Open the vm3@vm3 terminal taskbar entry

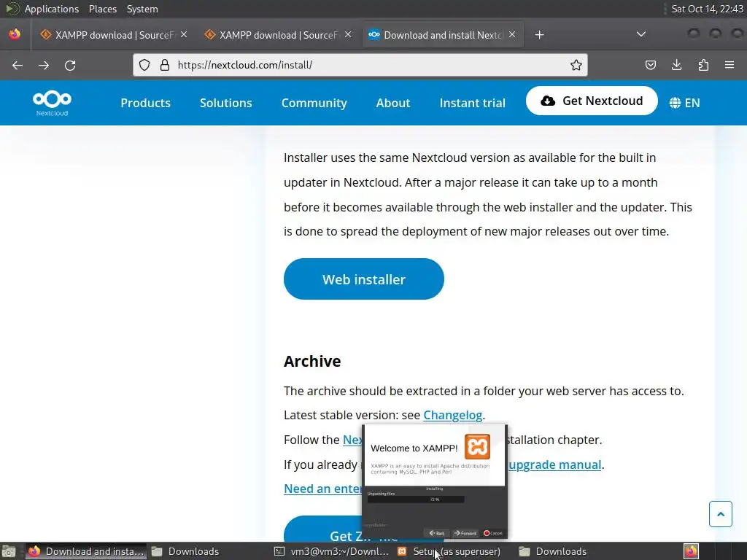click(332, 551)
